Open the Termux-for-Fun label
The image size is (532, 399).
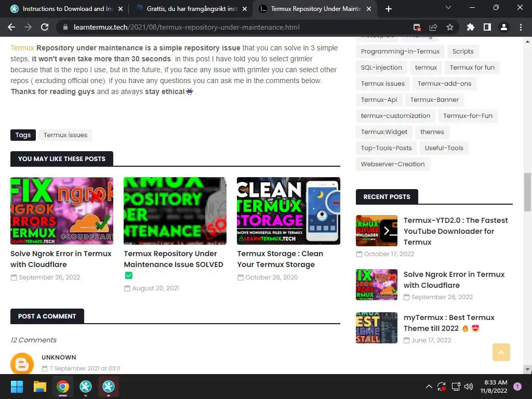pos(468,116)
